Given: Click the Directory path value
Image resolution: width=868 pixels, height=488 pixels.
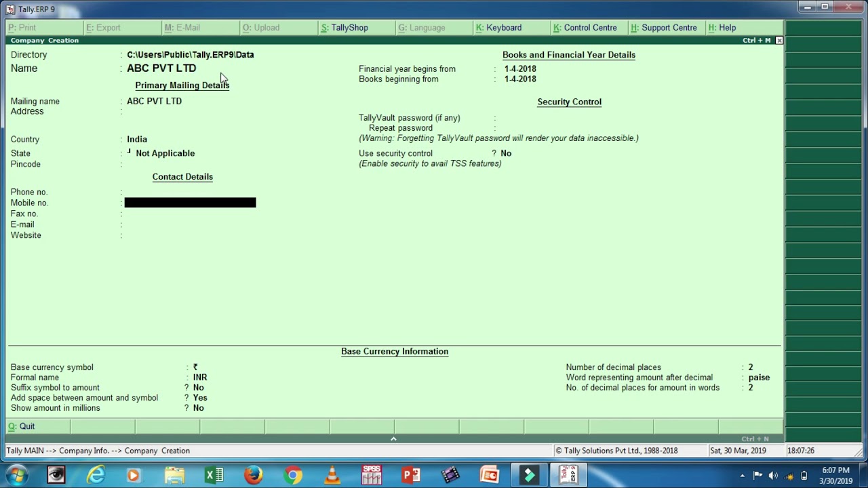Looking at the screenshot, I should click(x=191, y=55).
